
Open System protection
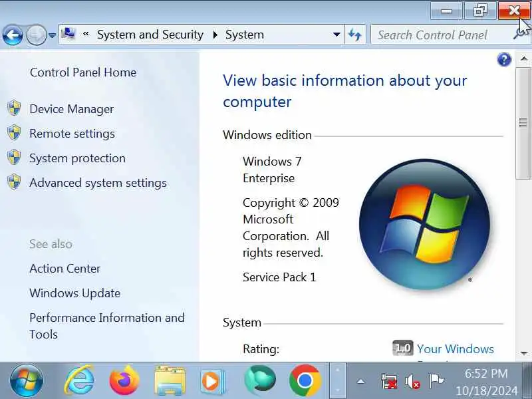77,158
